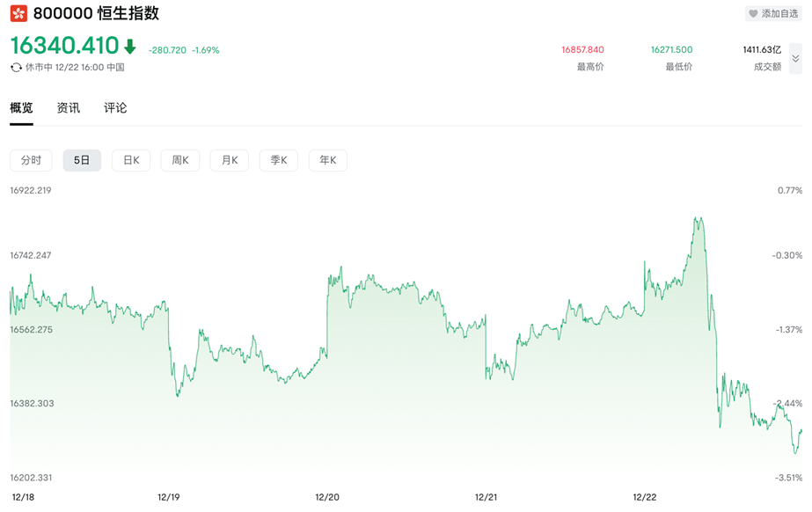Screen dimensions: 812x512
Task: Open the 资讯 tab
Action: 69,107
